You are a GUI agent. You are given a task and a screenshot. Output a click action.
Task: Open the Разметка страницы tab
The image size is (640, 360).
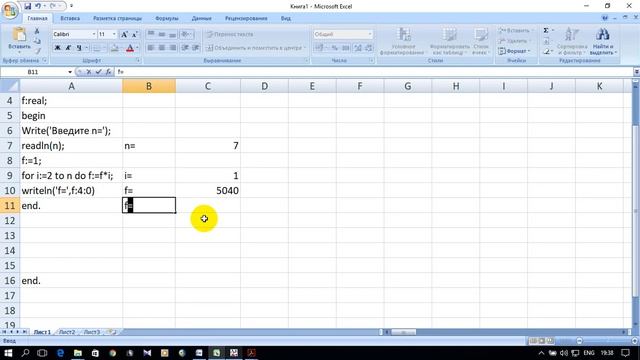pyautogui.click(x=117, y=18)
